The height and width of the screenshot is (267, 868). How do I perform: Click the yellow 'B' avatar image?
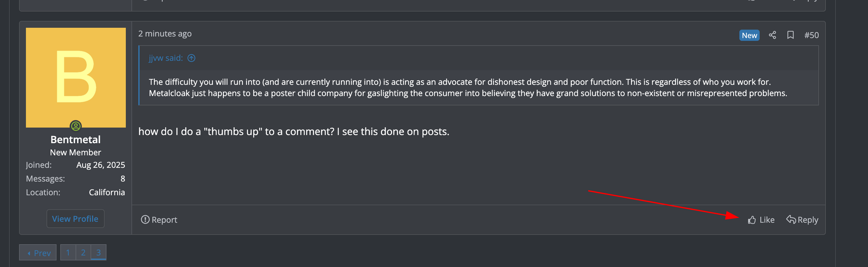click(x=76, y=77)
